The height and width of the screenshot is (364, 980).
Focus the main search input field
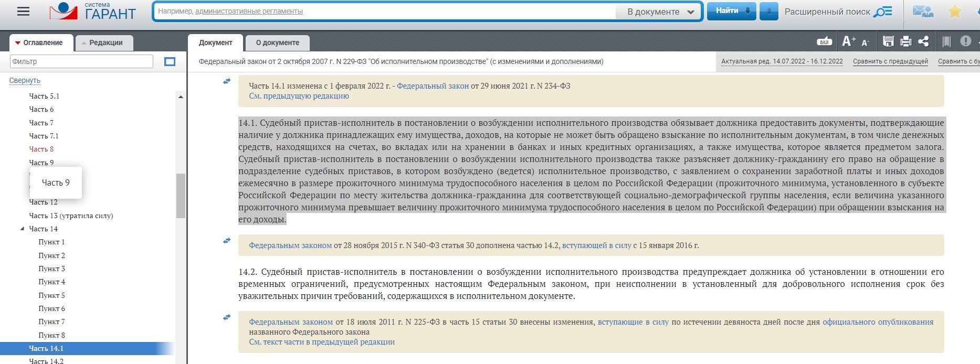[x=386, y=12]
